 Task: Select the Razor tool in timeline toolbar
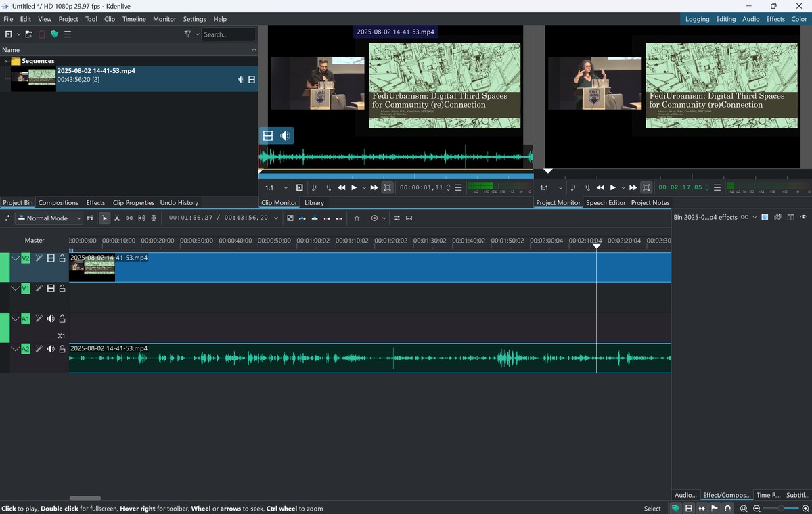[116, 218]
